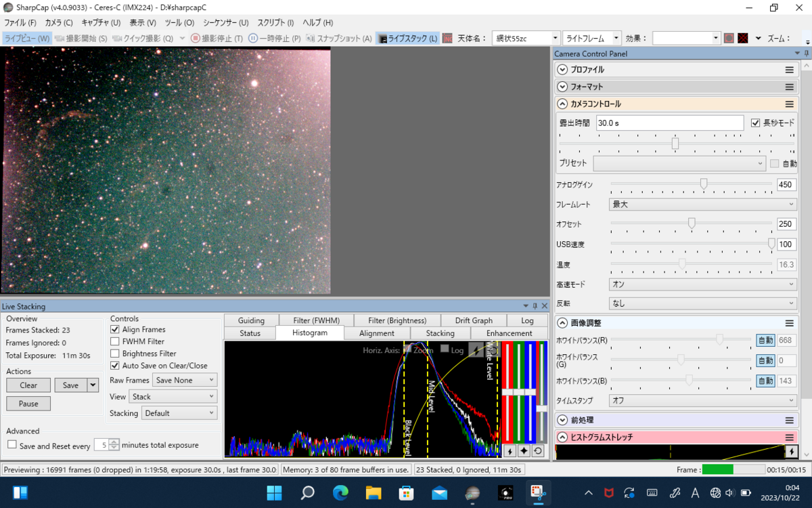Click the Snapshot (スナップショット) toolbar button
Viewport: 812px width, 508px height.
[340, 39]
